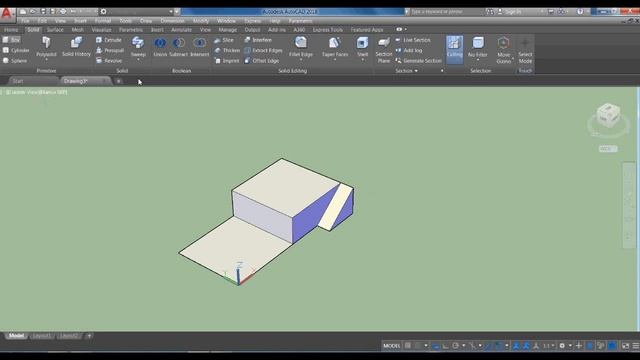Click Generate Section tool
The height and width of the screenshot is (360, 640).
[x=418, y=60]
